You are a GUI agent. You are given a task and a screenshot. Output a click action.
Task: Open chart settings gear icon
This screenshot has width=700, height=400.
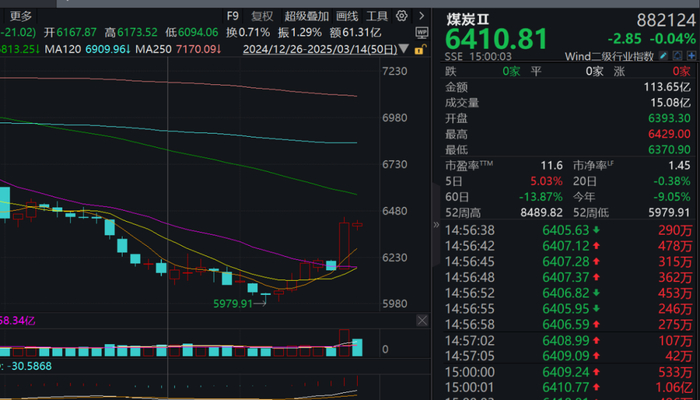click(x=401, y=16)
